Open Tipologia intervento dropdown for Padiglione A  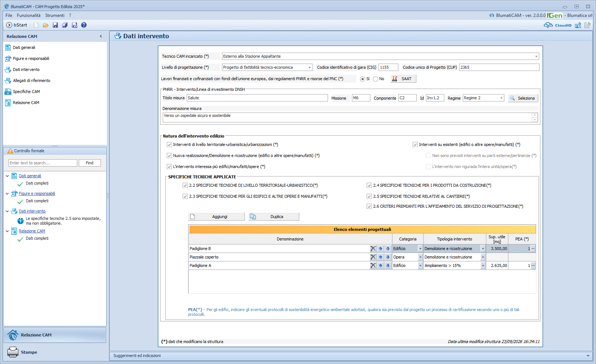point(483,265)
